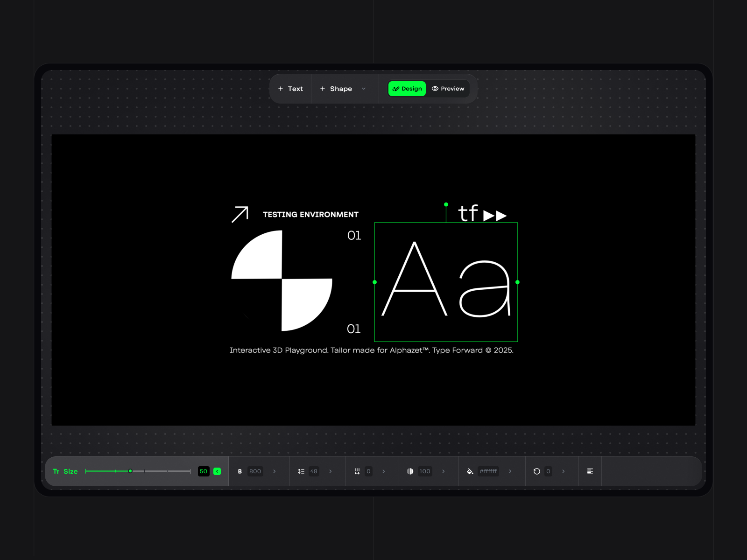Screen dimensions: 747x560
Task: Click the opacity icon
Action: (410, 471)
